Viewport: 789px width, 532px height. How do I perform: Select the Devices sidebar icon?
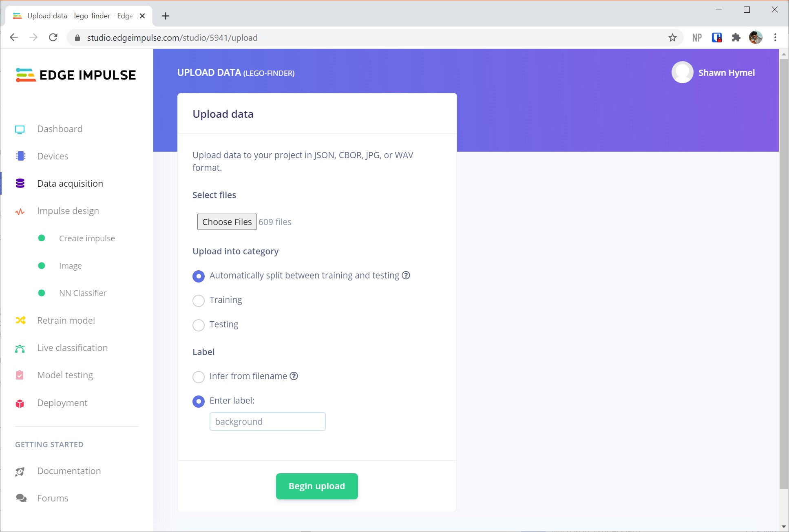click(20, 156)
